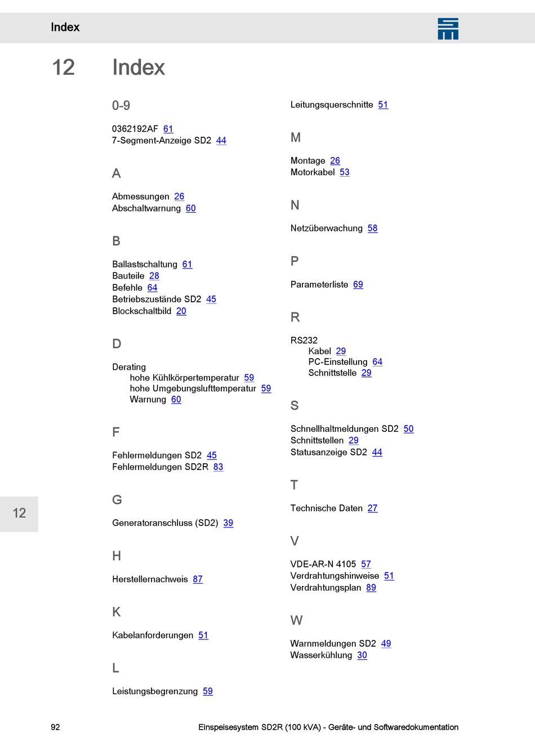Open Schnellhaltmeldungen SD2 page 50 link

(x=409, y=429)
